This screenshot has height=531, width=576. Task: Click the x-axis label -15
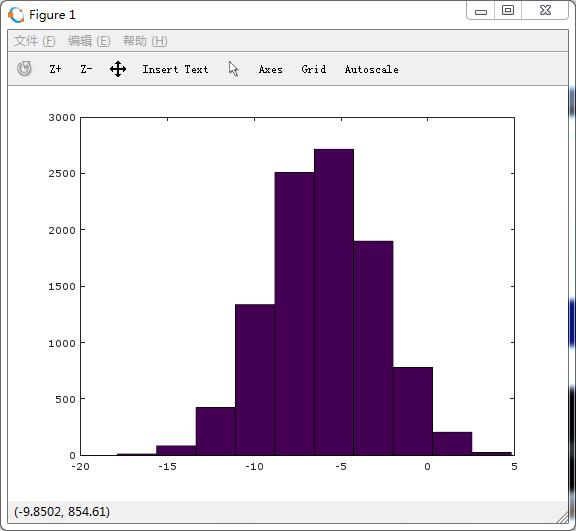168,466
